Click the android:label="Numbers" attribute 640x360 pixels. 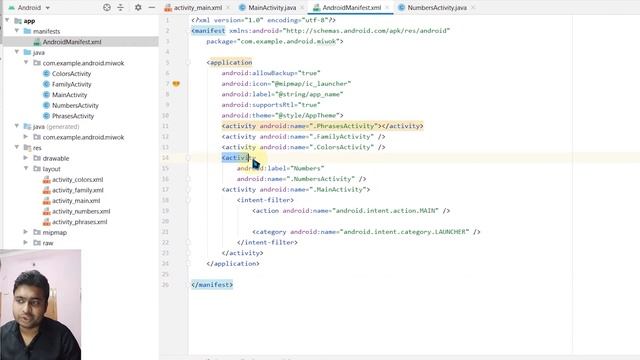(280, 168)
